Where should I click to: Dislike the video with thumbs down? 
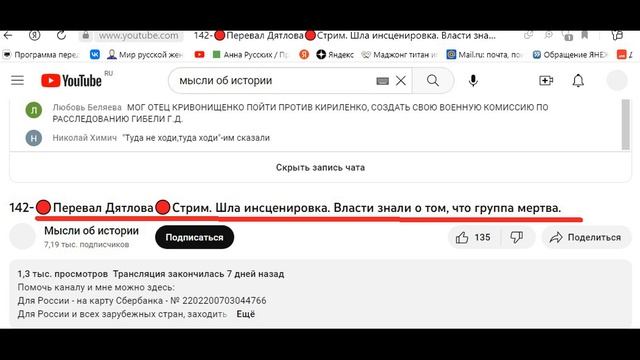(x=517, y=237)
